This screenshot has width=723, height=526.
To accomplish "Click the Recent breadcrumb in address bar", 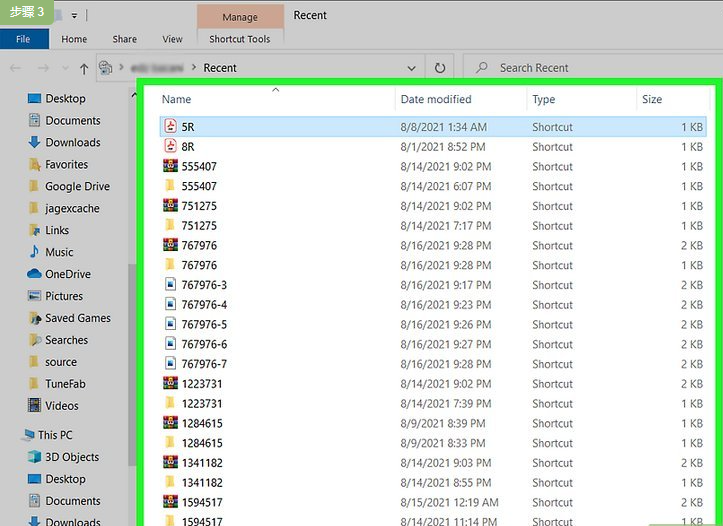I will (x=220, y=68).
